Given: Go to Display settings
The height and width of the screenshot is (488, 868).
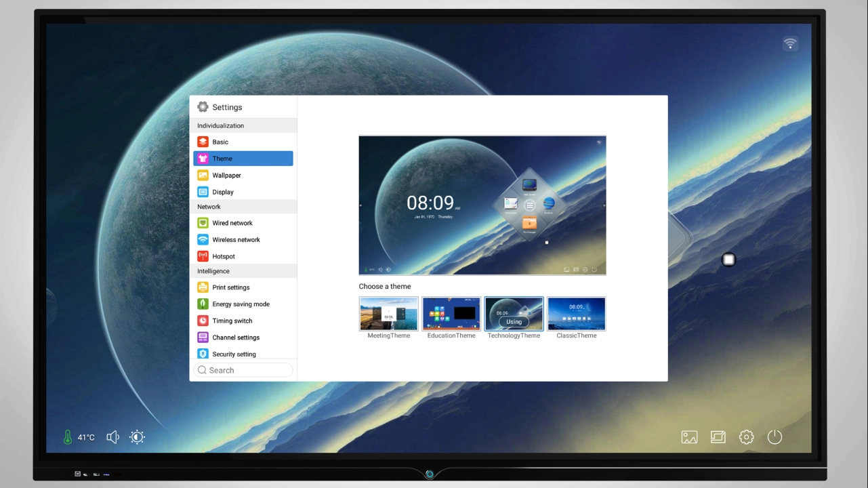Looking at the screenshot, I should point(243,192).
